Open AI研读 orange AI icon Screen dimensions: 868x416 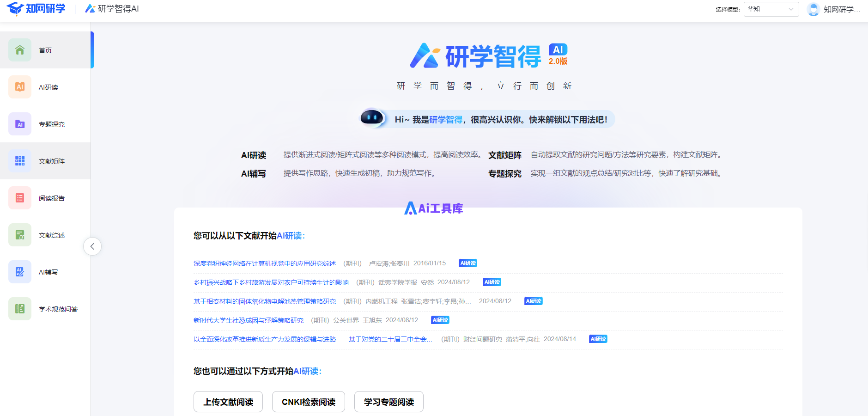point(20,87)
